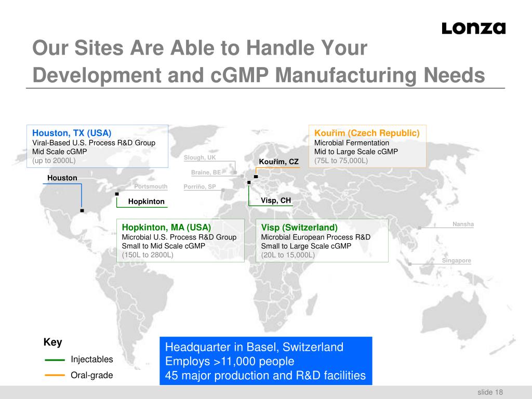Click "(150L to 2800L)" capacity text
Screen dimensions: 532x399
(148, 255)
